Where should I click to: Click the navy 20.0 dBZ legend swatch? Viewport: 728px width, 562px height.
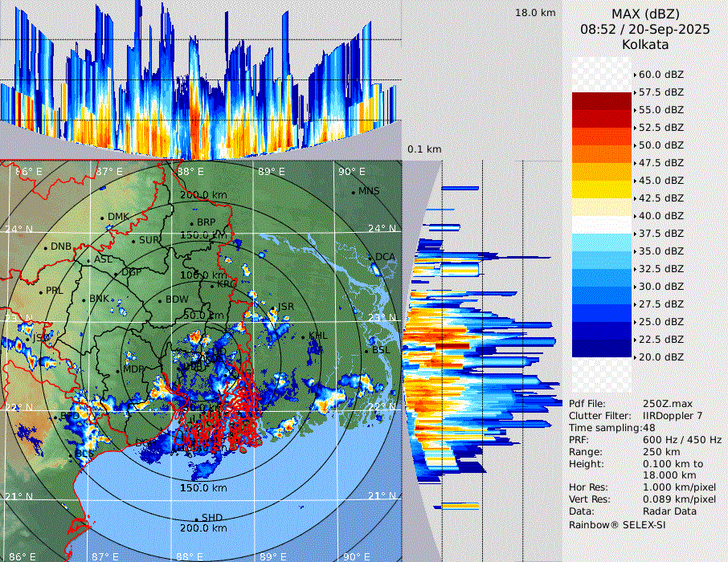[602, 348]
